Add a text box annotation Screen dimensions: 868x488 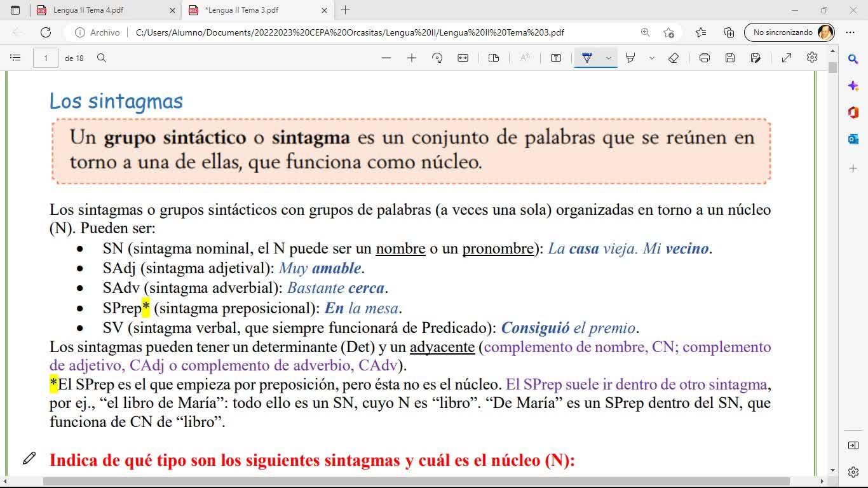[556, 58]
